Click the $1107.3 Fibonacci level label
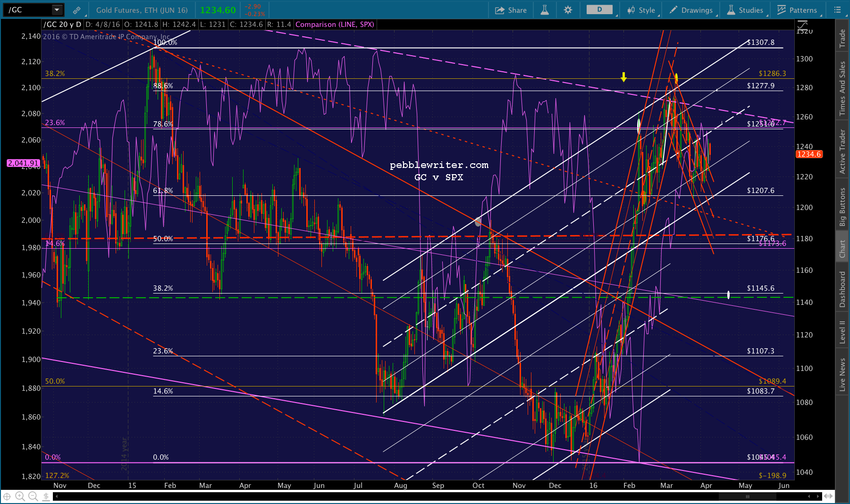 pyautogui.click(x=760, y=351)
